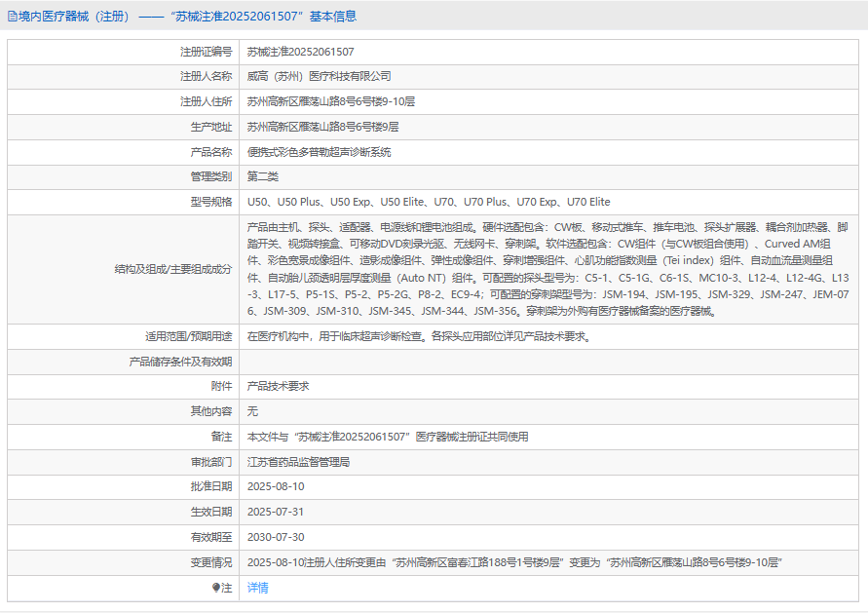Click the 型号规格 label

[211, 202]
